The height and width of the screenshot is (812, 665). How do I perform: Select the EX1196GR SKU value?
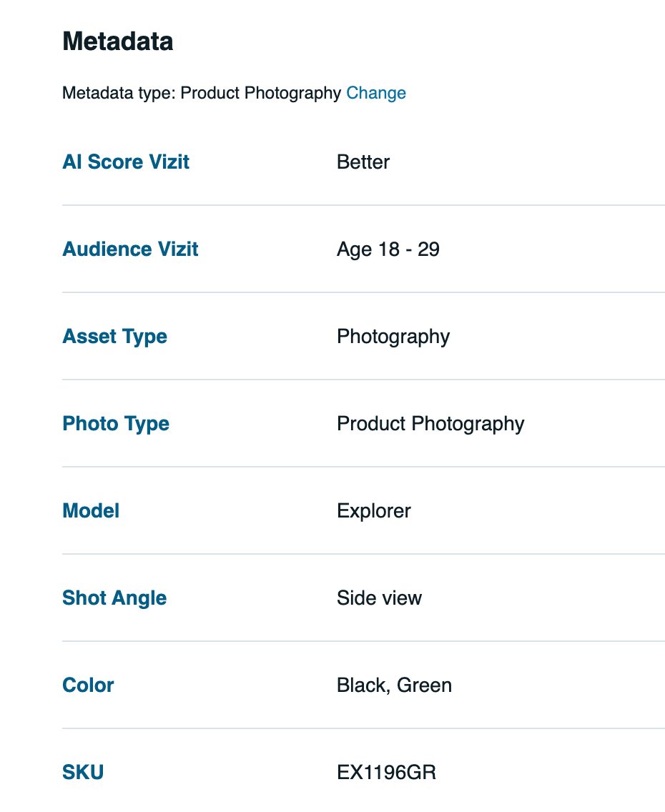[x=387, y=772]
